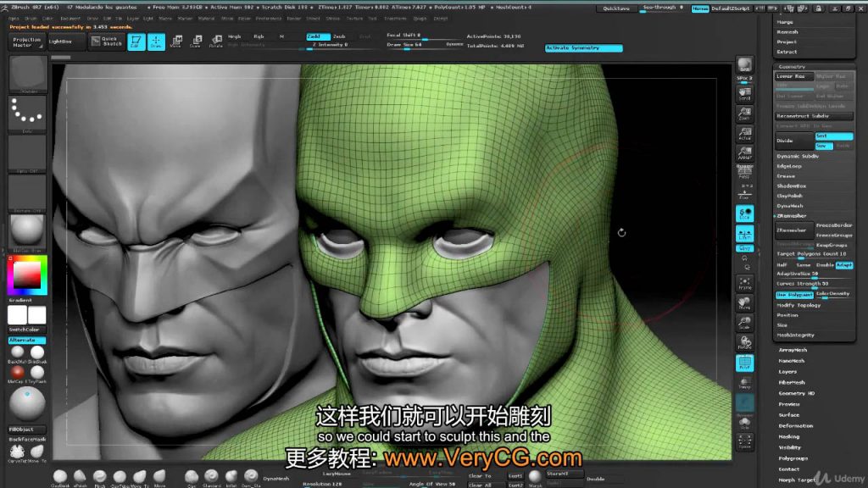Toggle L.Sym local symmetry icon
This screenshot has width=868, height=488.
tap(744, 234)
